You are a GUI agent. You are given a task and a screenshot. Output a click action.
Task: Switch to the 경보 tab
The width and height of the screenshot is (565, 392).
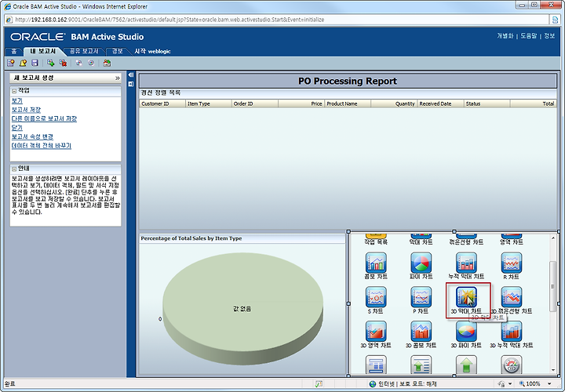[x=118, y=52]
